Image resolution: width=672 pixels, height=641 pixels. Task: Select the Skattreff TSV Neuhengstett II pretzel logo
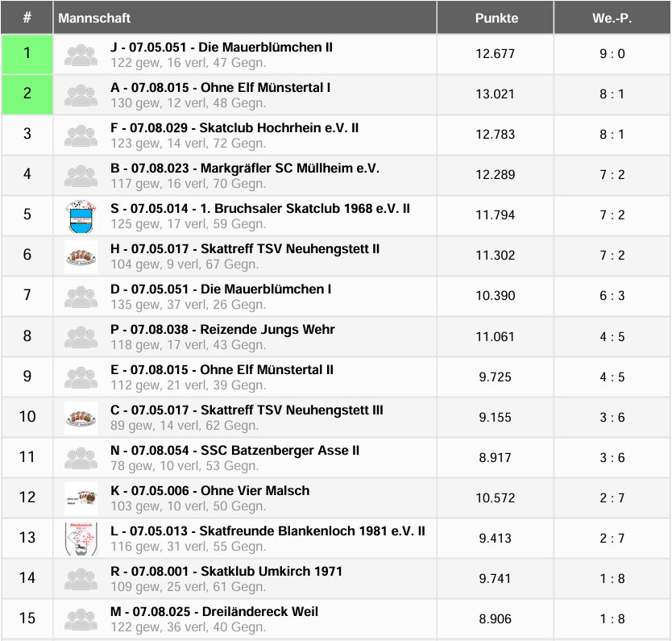(x=81, y=256)
